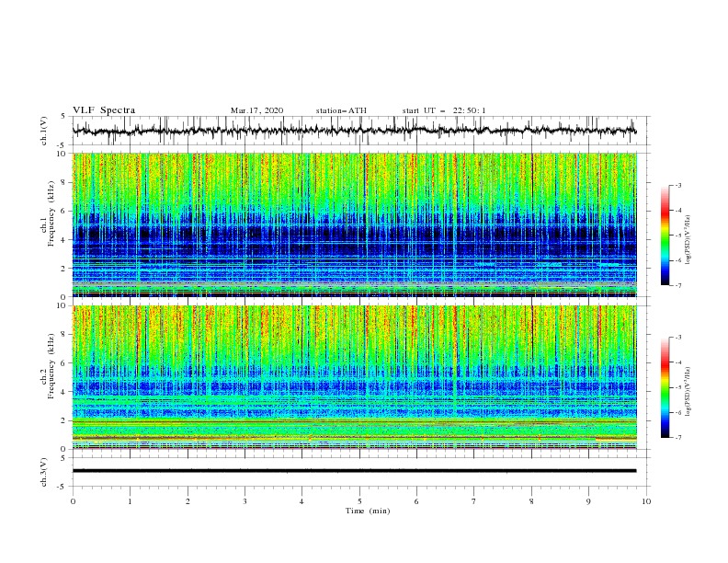Click the '-7' value on lower colorbar

(677, 438)
